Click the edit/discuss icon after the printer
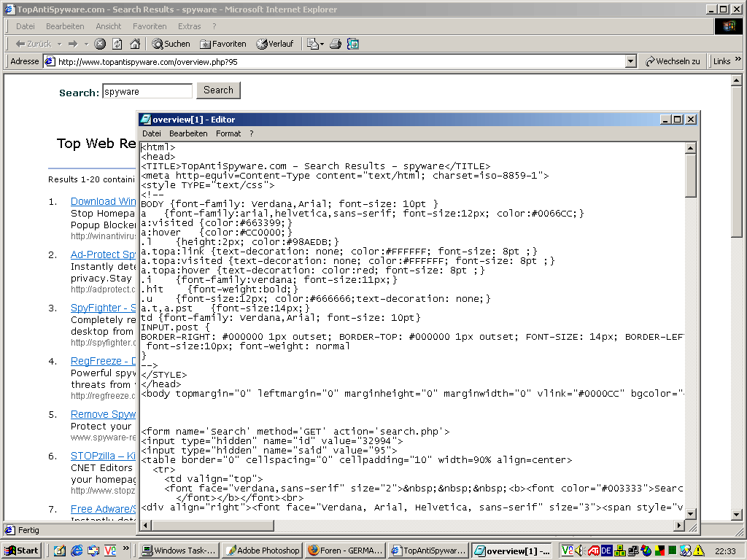The image size is (747, 560). click(353, 44)
